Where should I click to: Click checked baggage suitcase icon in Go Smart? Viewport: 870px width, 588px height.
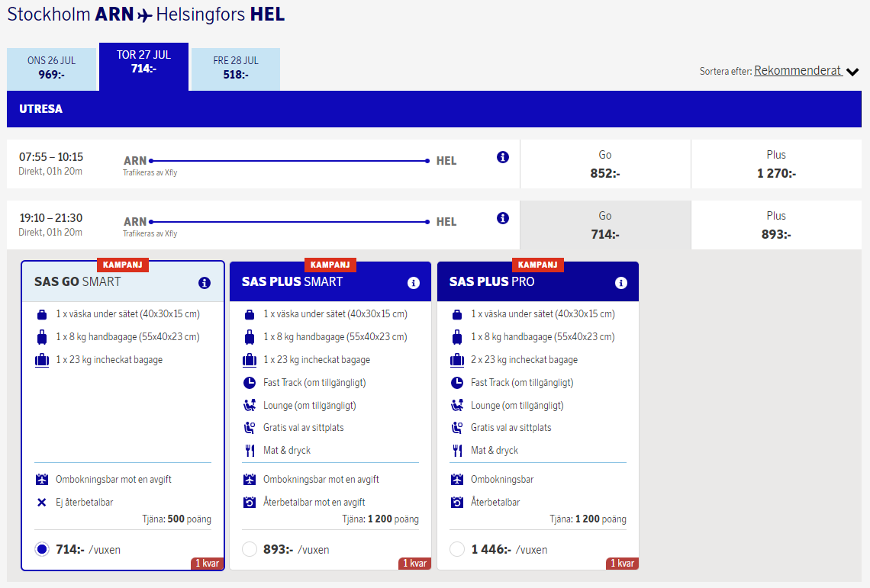coord(42,360)
